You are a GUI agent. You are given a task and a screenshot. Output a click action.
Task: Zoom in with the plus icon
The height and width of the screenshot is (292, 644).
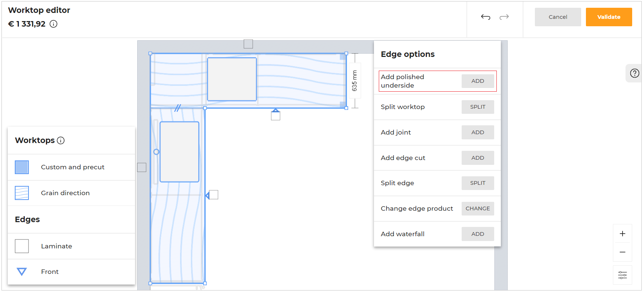(623, 234)
